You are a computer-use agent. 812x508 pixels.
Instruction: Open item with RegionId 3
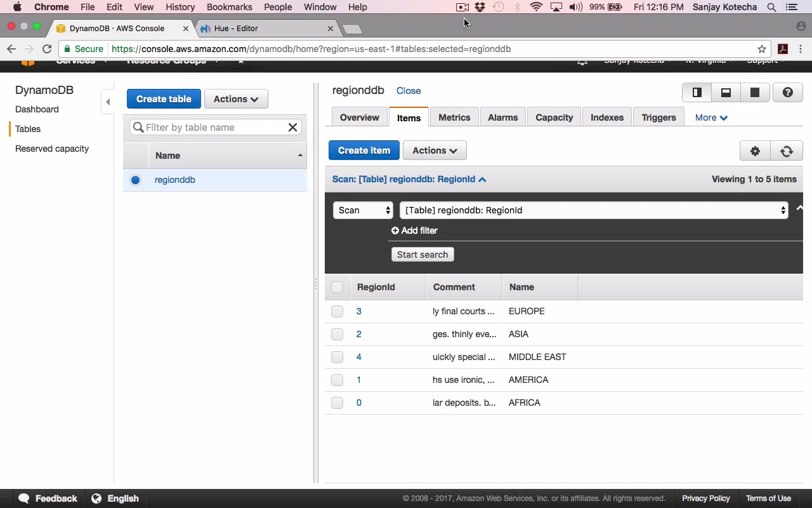click(x=359, y=311)
